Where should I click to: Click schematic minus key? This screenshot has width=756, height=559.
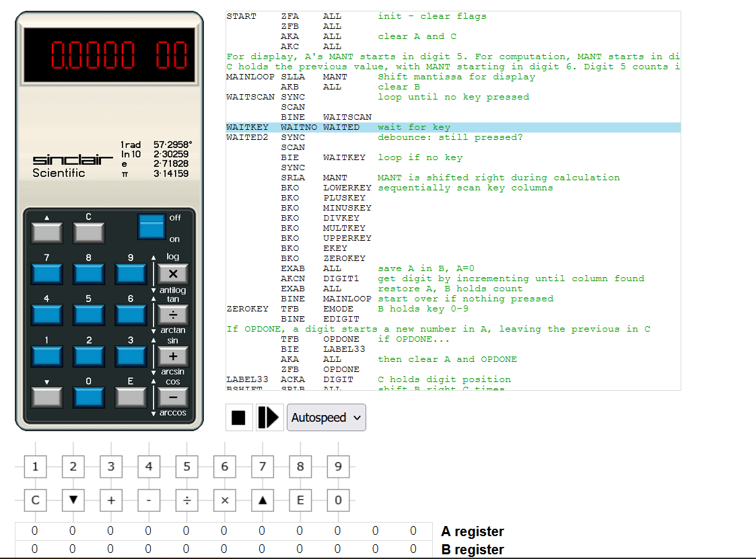tap(149, 500)
